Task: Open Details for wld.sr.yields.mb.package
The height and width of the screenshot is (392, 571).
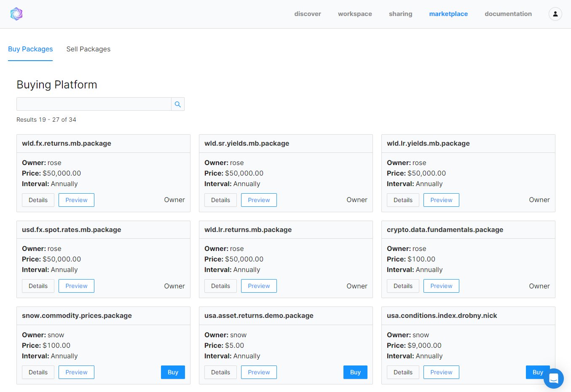Action: tap(220, 200)
